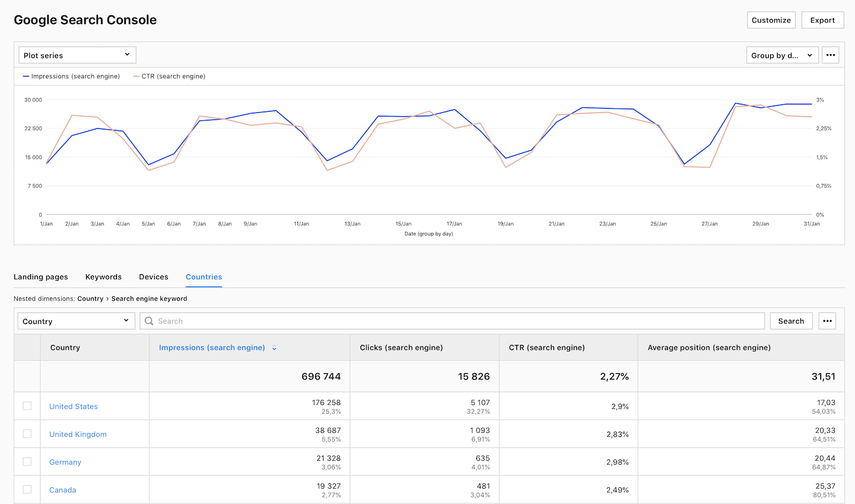Click the Google Search Console heading

(x=85, y=20)
